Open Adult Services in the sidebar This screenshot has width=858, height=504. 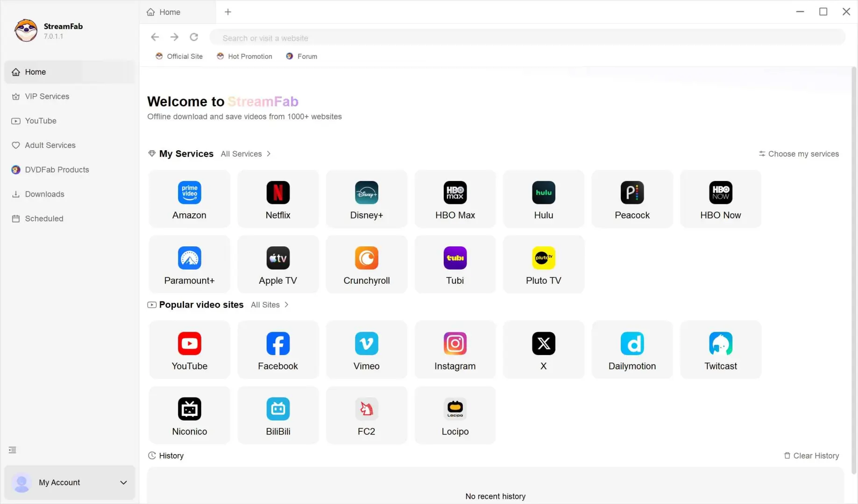pyautogui.click(x=70, y=145)
